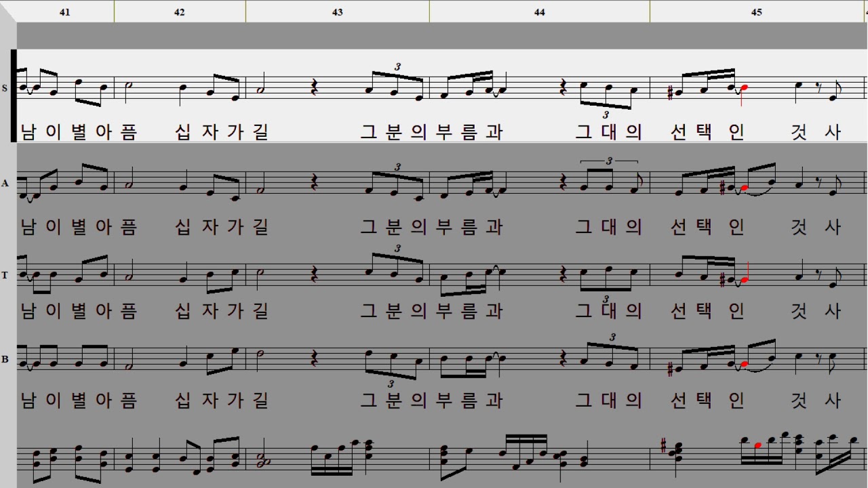Click tenor lyric '선 택 인'
Screen dimensions: 868x488
coord(707,310)
